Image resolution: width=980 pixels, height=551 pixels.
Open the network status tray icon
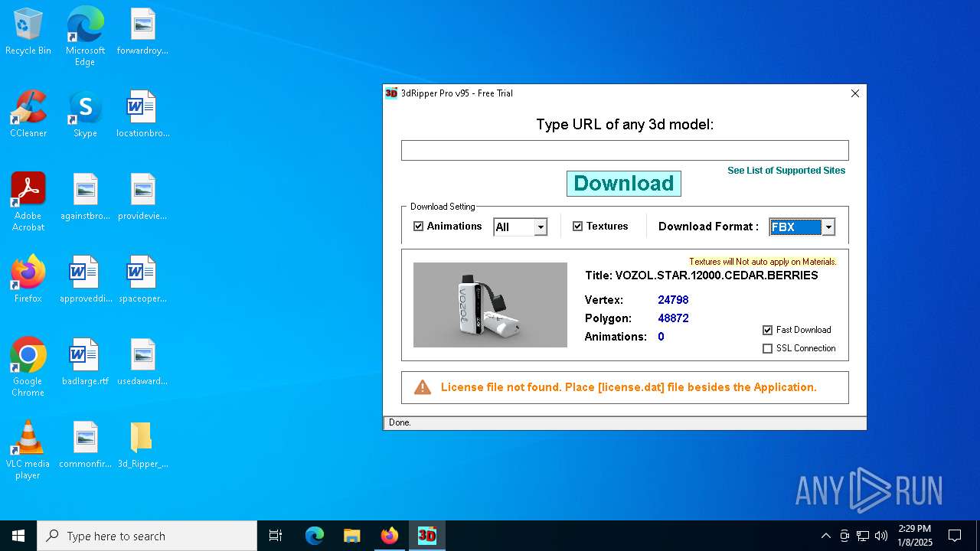(x=863, y=536)
